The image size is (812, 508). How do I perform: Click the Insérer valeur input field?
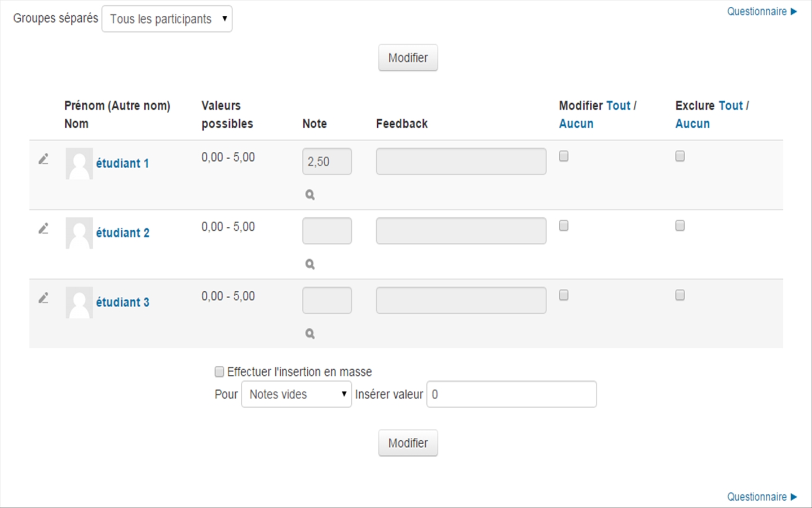(511, 394)
